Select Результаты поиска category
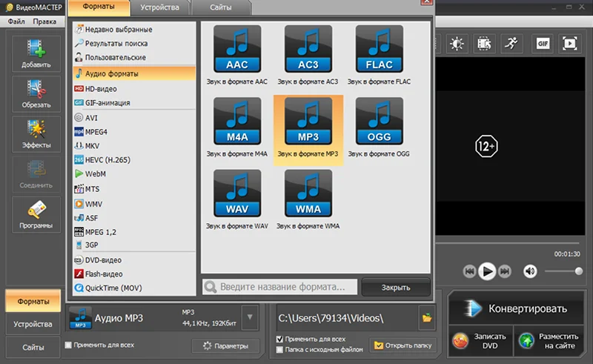Image resolution: width=593 pixels, height=364 pixels. click(134, 43)
